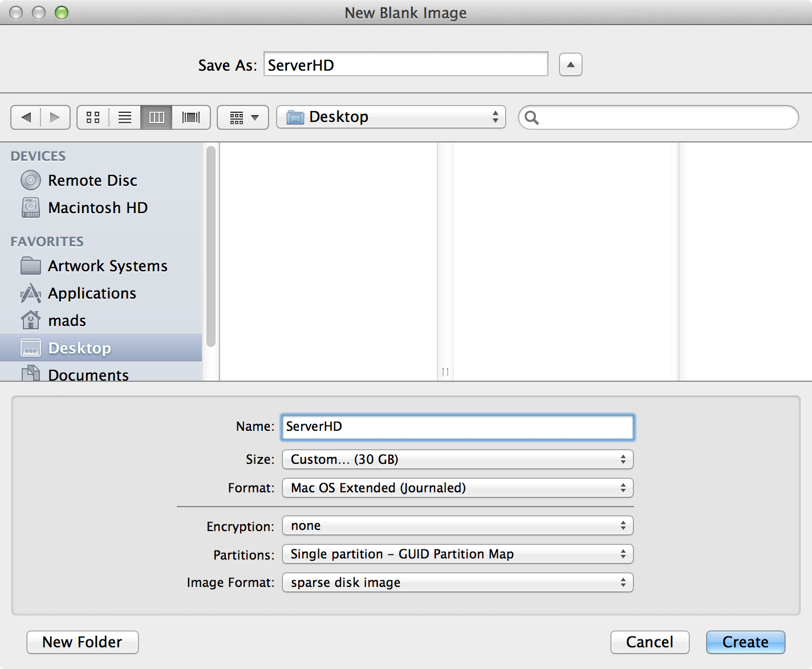Open the arrangement options menu

[x=242, y=117]
